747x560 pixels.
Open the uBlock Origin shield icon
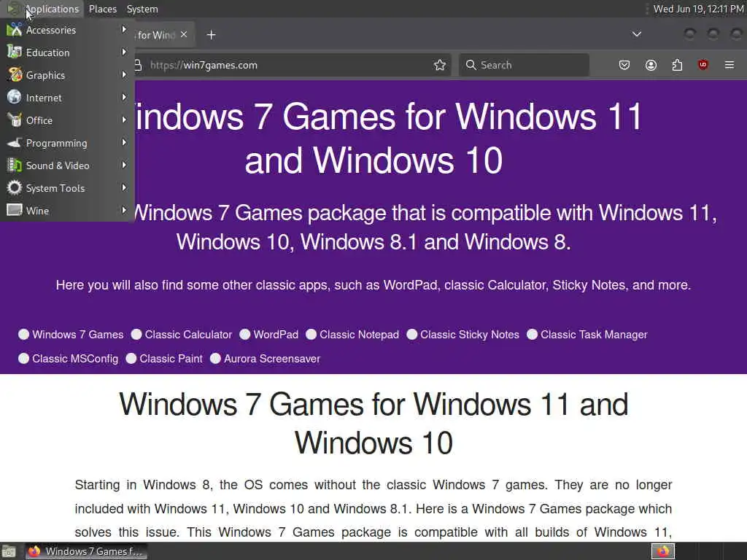pyautogui.click(x=703, y=65)
